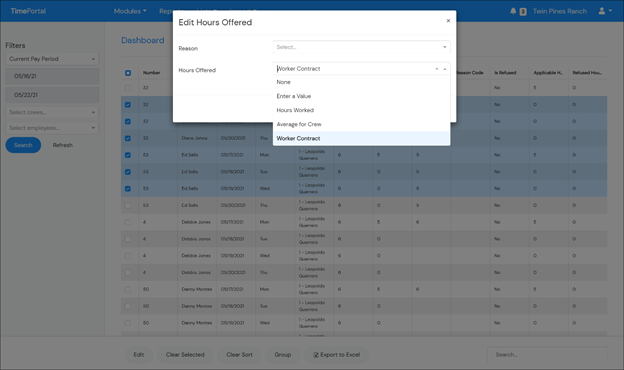Image resolution: width=624 pixels, height=370 pixels.
Task: Click the TimePortal logo
Action: click(x=28, y=11)
